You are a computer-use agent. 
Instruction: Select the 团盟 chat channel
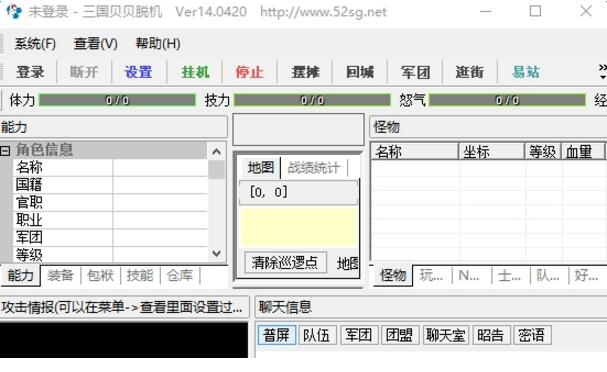pos(400,335)
